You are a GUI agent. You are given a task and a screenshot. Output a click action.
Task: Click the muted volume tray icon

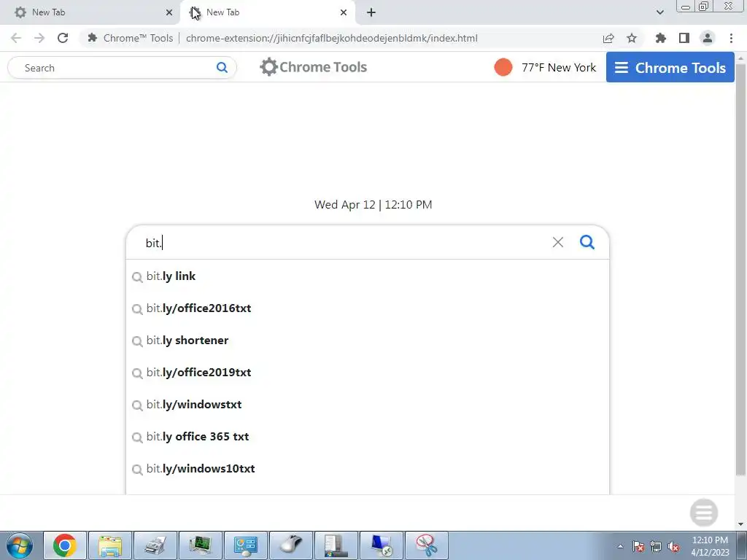tap(673, 546)
